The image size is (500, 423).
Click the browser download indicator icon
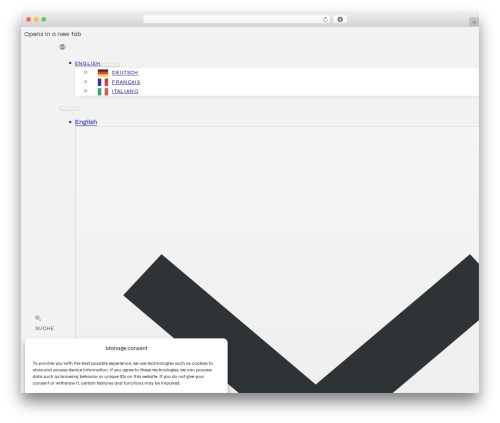click(x=340, y=19)
